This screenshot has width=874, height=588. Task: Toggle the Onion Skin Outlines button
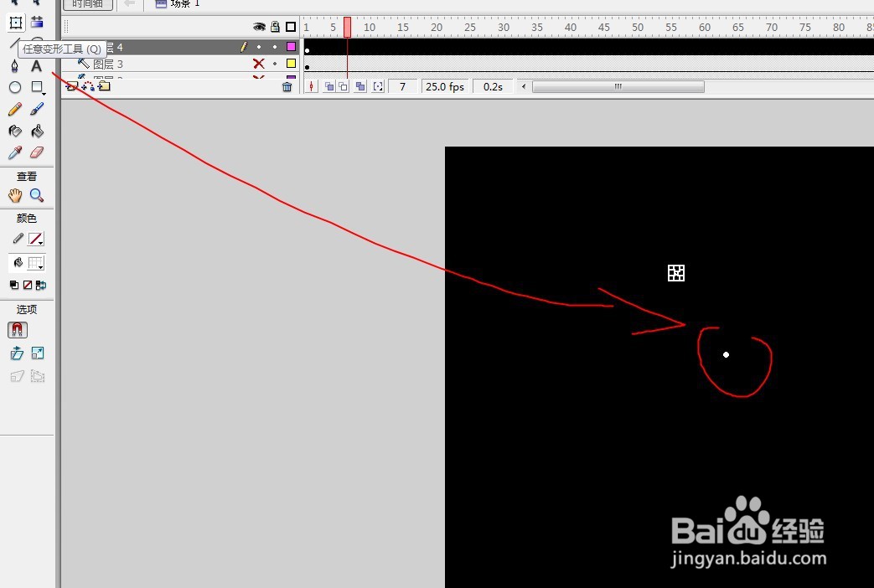pyautogui.click(x=343, y=86)
